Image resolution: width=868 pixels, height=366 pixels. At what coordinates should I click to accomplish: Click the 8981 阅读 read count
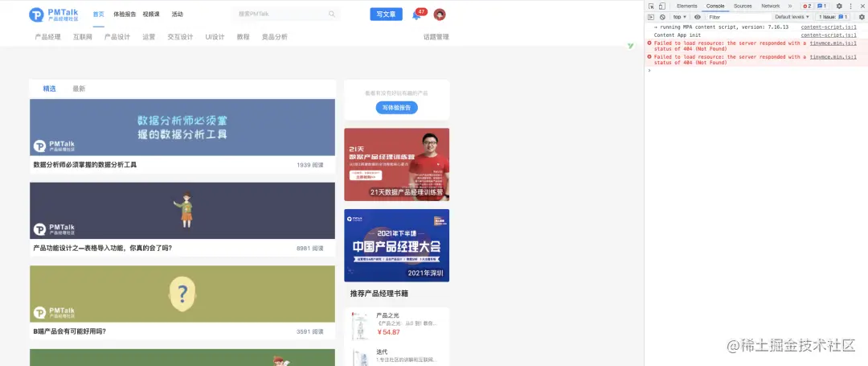[310, 248]
